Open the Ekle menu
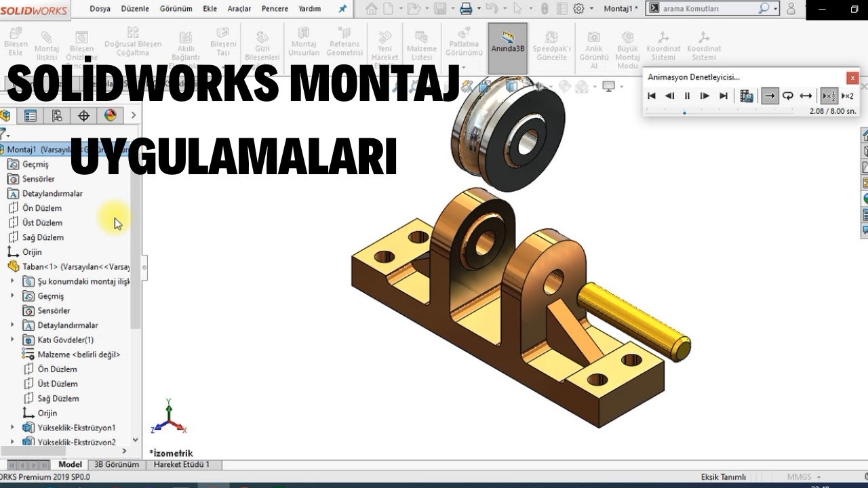The image size is (868, 488). click(x=210, y=9)
